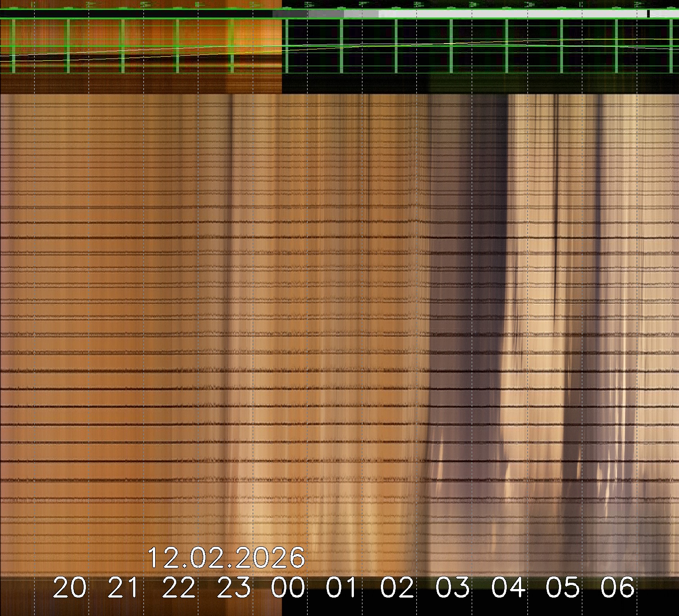The height and width of the screenshot is (616, 679).
Task: Pick the 05 hour label
Action: coord(563,588)
